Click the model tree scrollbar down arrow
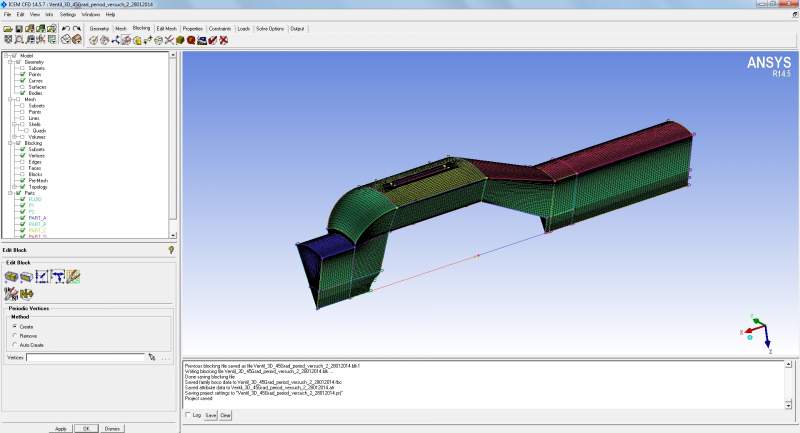The height and width of the screenshot is (433, 800). (x=173, y=235)
